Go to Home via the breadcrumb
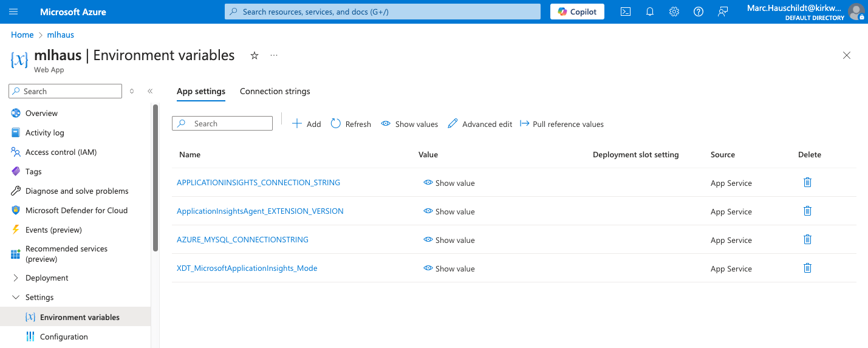 tap(22, 35)
